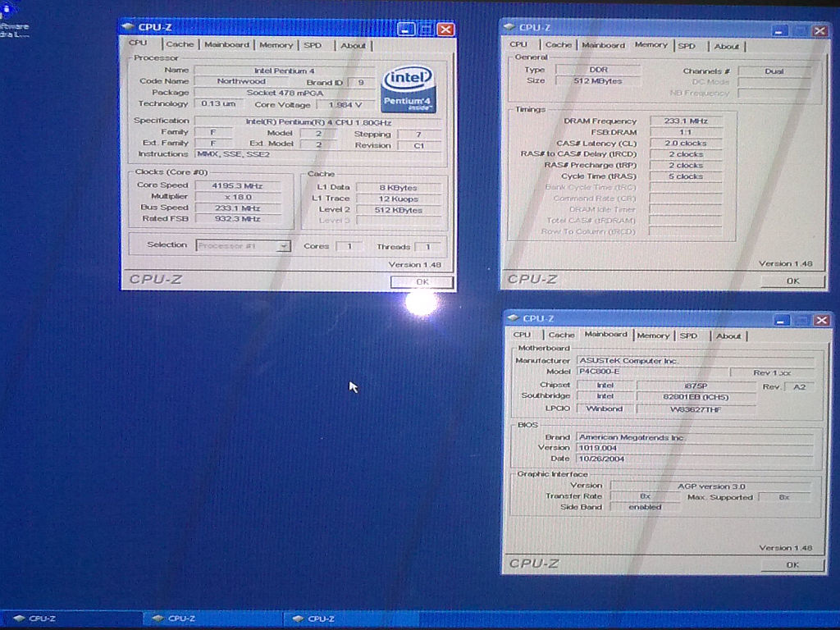
Task: Switch to Mainboard tab in the Processor window
Action: (226, 45)
